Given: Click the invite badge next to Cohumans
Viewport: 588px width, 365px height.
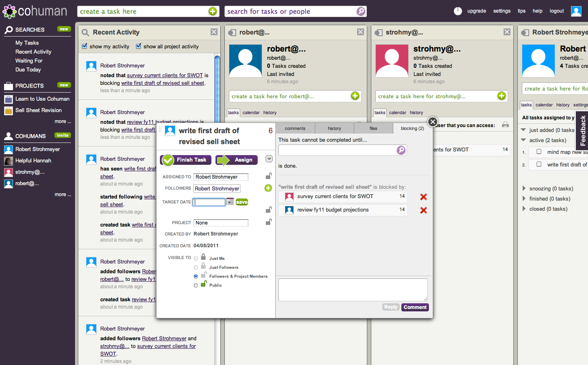Looking at the screenshot, I should tap(62, 135).
